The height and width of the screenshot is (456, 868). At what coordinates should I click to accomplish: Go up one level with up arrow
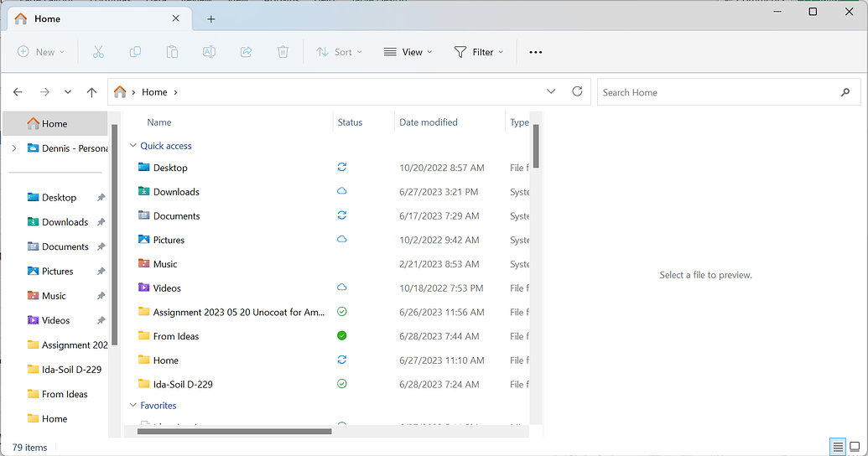92,92
